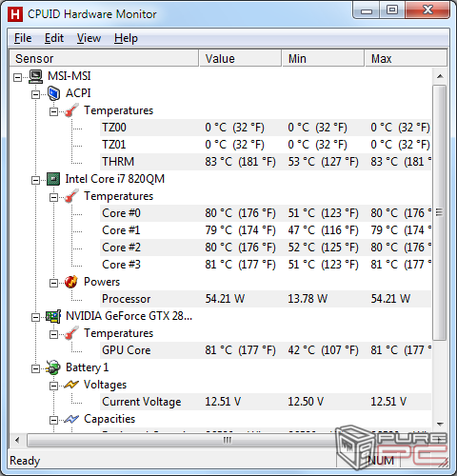Click the Sensor column header

tap(104, 58)
